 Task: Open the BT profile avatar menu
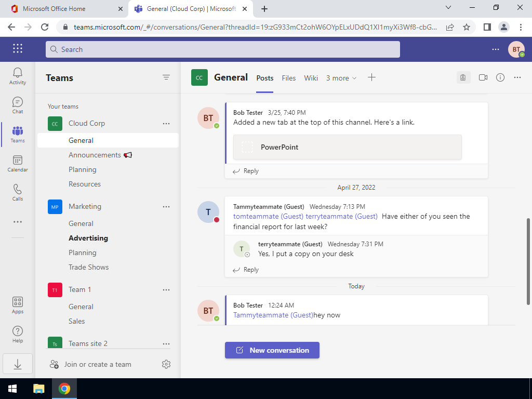(x=516, y=49)
